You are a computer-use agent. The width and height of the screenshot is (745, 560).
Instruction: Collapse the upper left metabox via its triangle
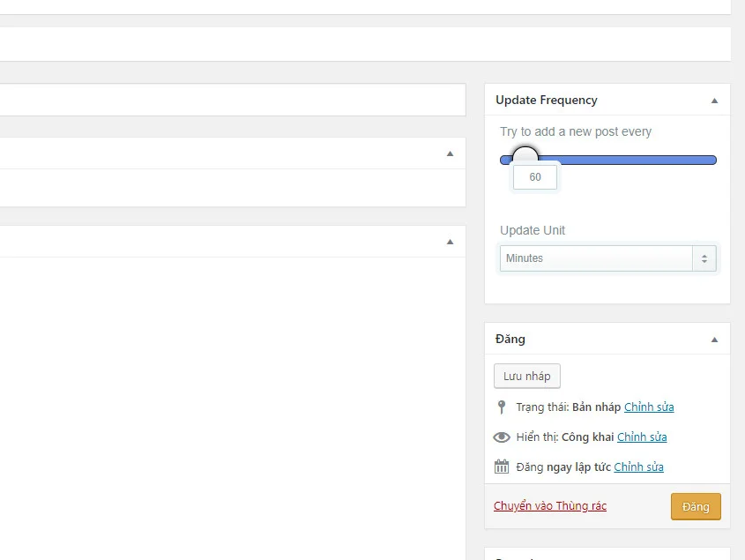pyautogui.click(x=450, y=153)
